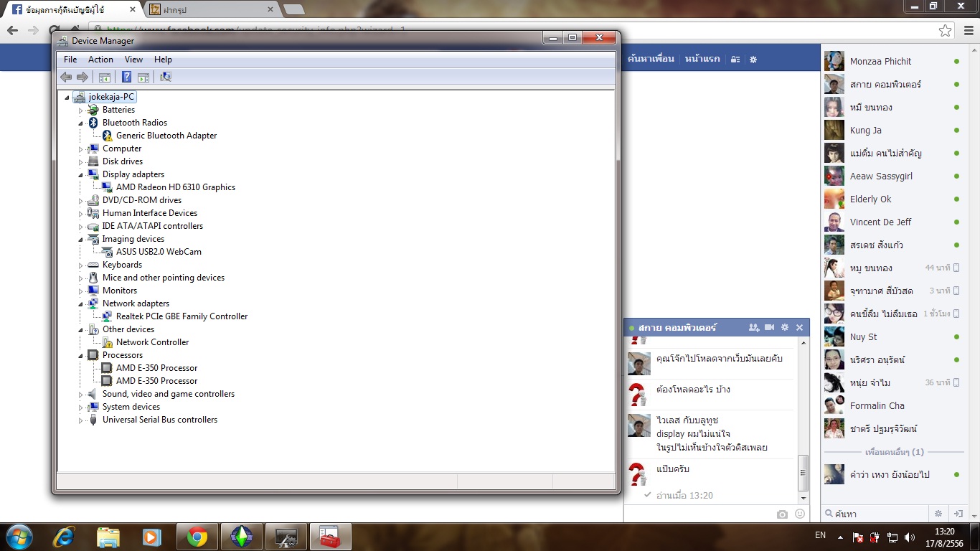980x551 pixels.
Task: Click the red toolbox icon on the taskbar
Action: [330, 537]
